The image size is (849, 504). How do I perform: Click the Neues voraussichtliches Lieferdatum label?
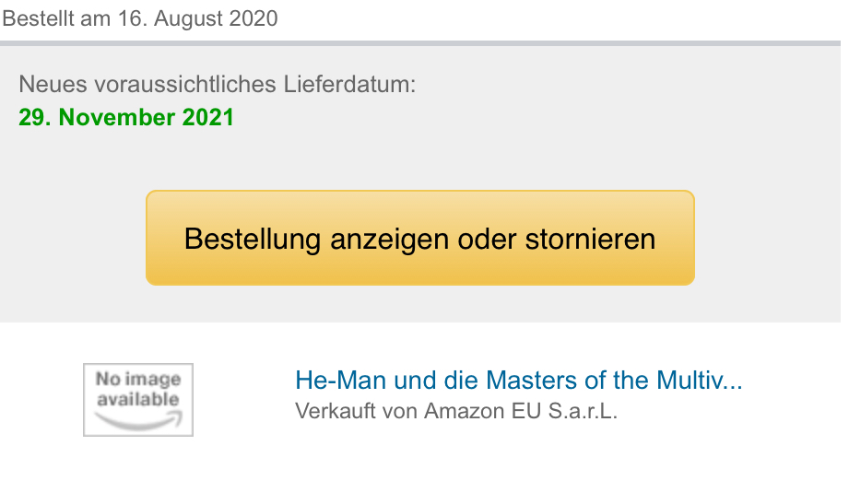pyautogui.click(x=218, y=85)
